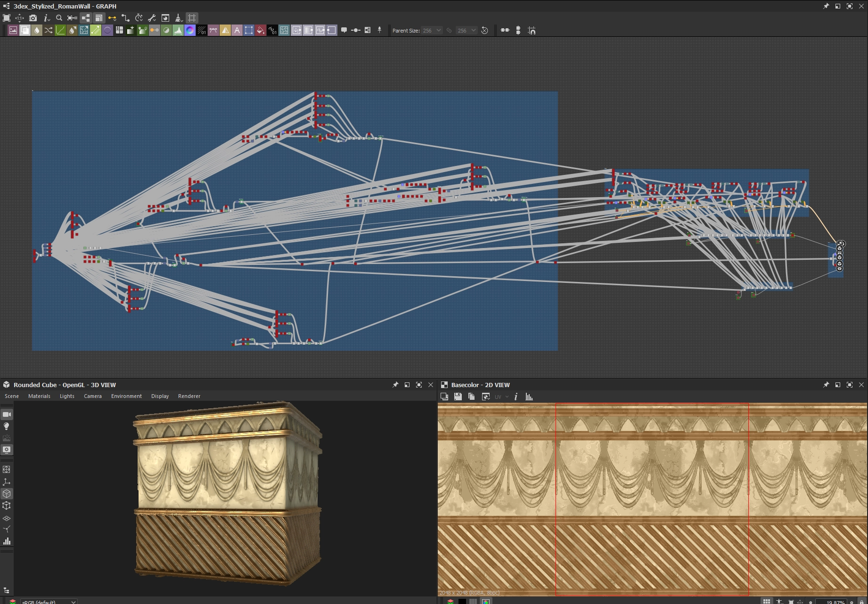Toggle the solid cube display mode icon
This screenshot has width=868, height=604.
(7, 494)
